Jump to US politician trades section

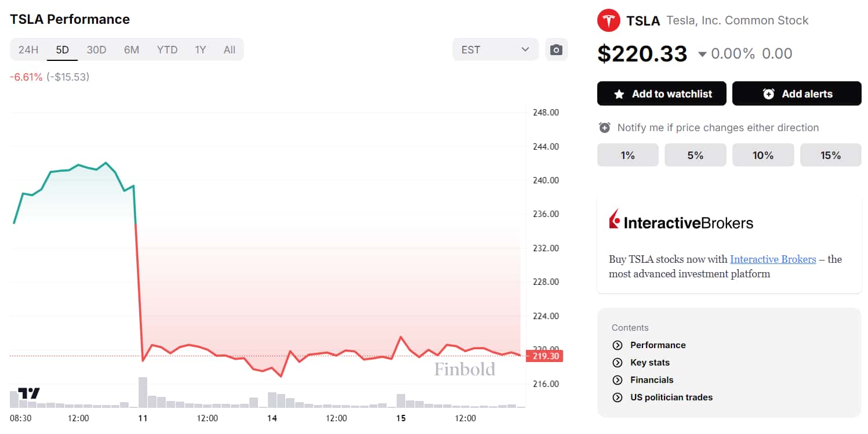pos(671,397)
